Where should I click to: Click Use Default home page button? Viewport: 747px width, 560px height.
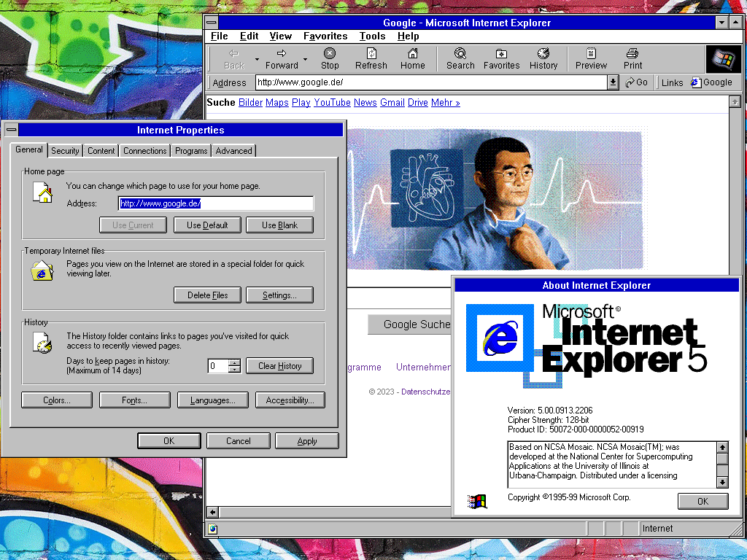(207, 225)
